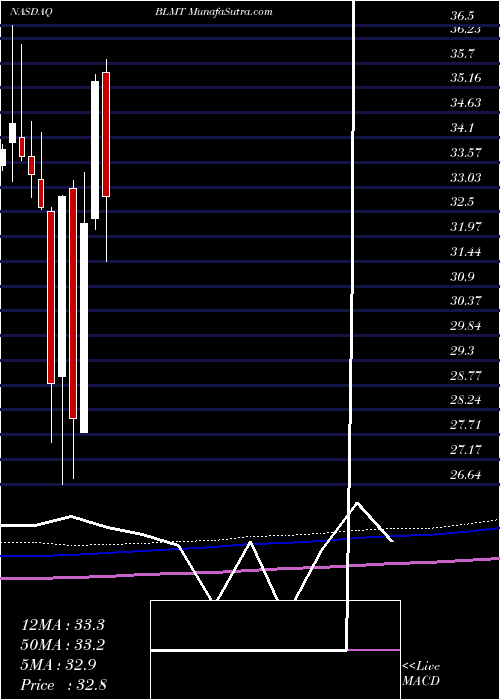Click the 26.64 price axis label
This screenshot has height=700, width=500.
(x=466, y=475)
